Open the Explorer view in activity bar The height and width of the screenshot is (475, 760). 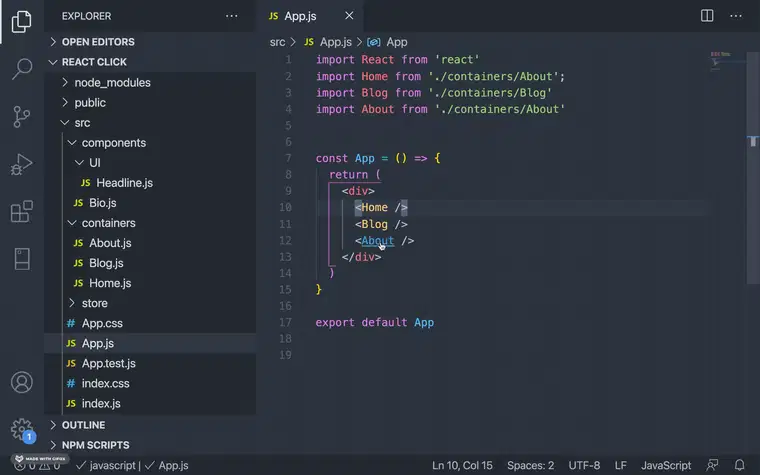(x=21, y=21)
